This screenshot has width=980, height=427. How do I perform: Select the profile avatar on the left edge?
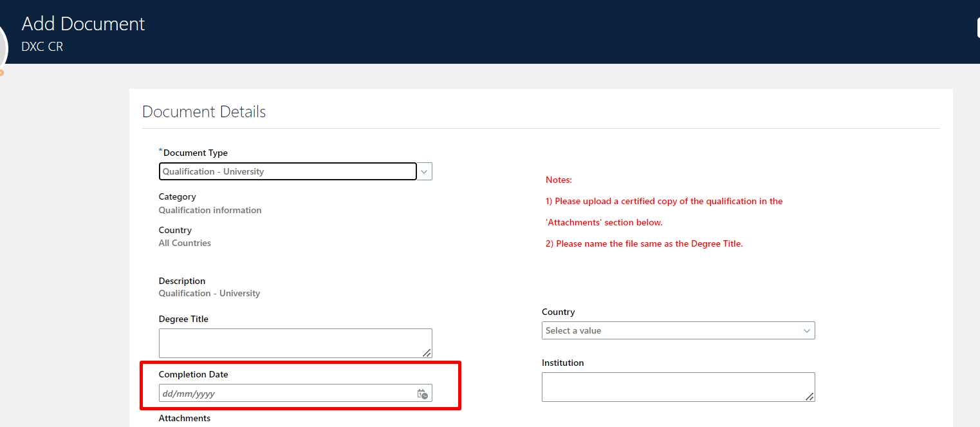[3, 45]
